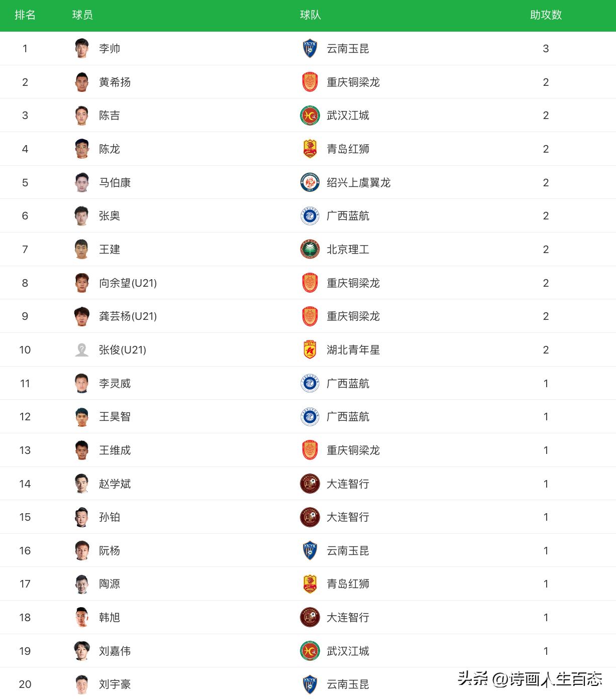This screenshot has width=616, height=700.
Task: Click 广西蓝航 logo next to 张奥
Action: point(310,216)
